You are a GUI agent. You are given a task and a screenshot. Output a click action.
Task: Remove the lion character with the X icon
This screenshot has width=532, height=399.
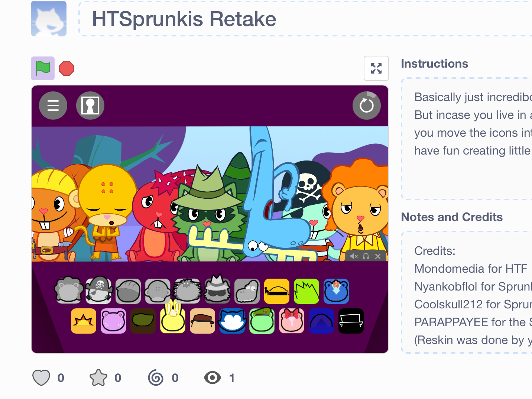pos(378,256)
